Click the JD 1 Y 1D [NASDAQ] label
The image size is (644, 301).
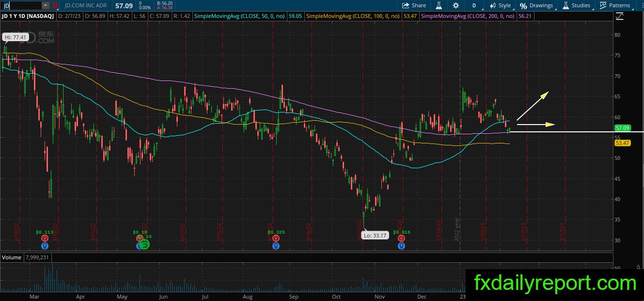coord(28,16)
